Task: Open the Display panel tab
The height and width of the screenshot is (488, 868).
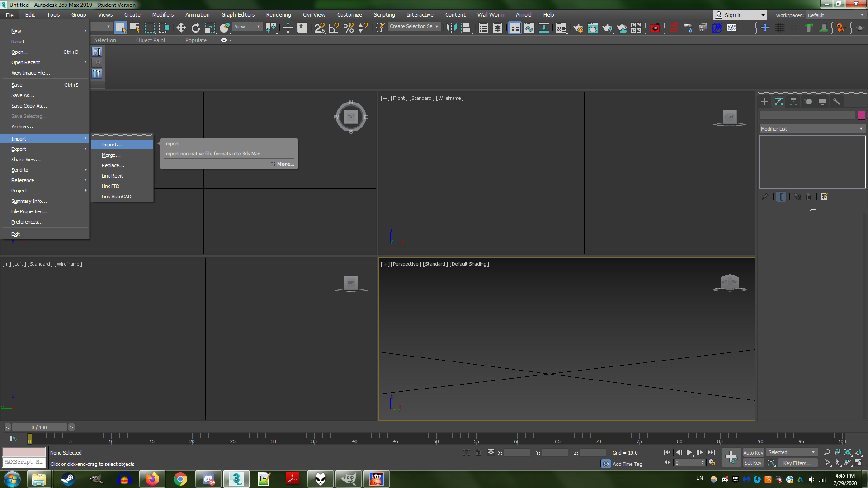Action: click(x=822, y=102)
